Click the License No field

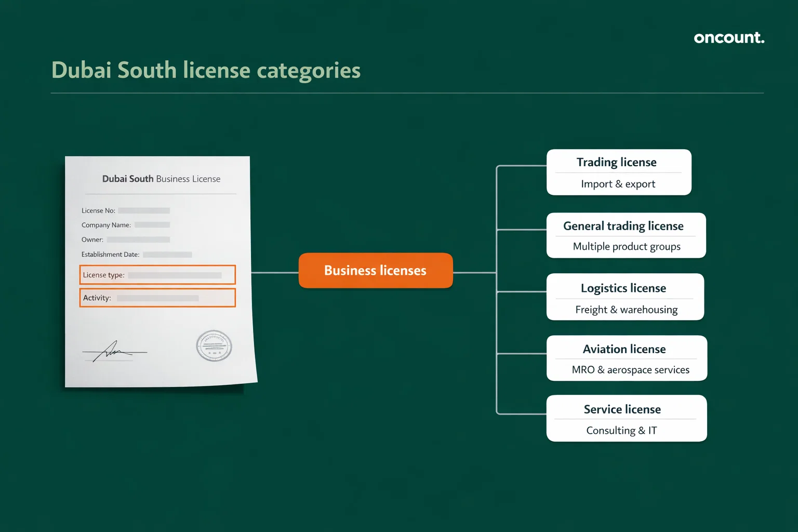click(125, 210)
